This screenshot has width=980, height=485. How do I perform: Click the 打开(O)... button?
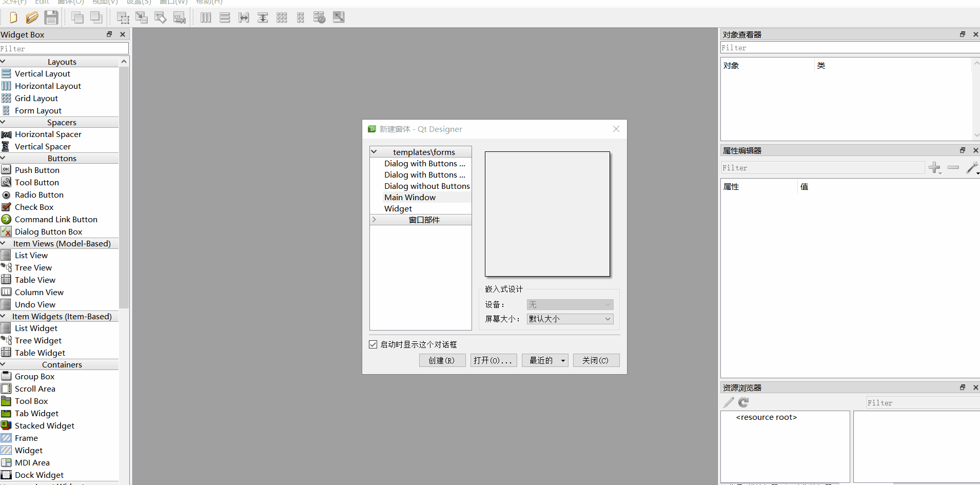click(x=493, y=360)
